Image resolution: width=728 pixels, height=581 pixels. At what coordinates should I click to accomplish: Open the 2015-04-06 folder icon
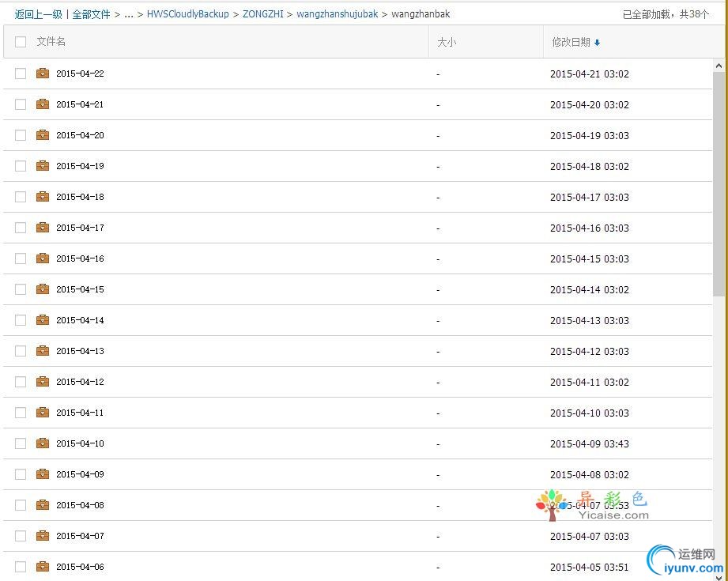pos(43,566)
